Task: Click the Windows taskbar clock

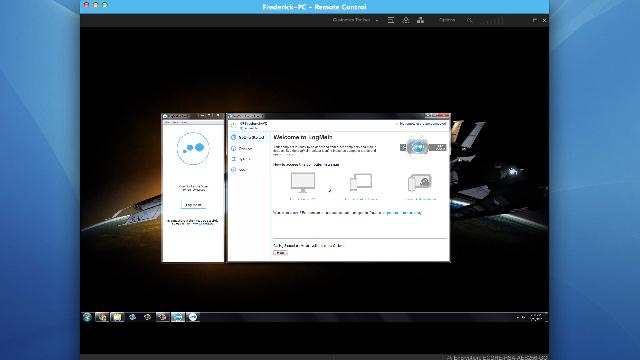Action: click(x=536, y=317)
